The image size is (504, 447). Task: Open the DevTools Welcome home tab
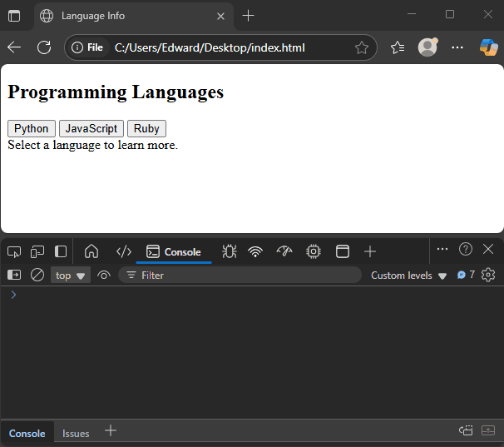coord(91,251)
